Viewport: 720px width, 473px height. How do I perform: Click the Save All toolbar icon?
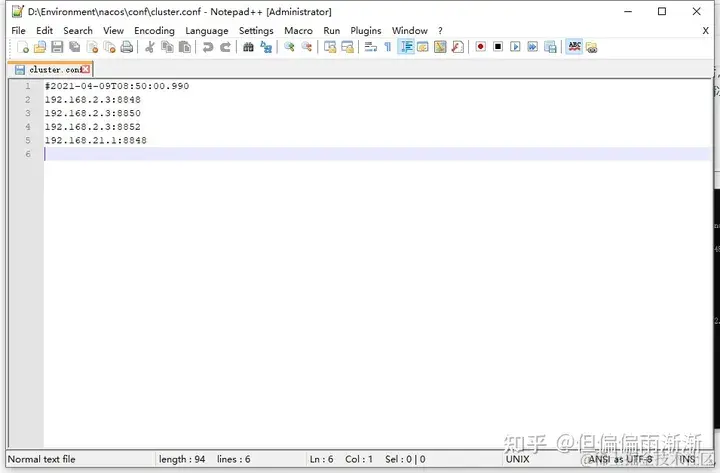74,47
